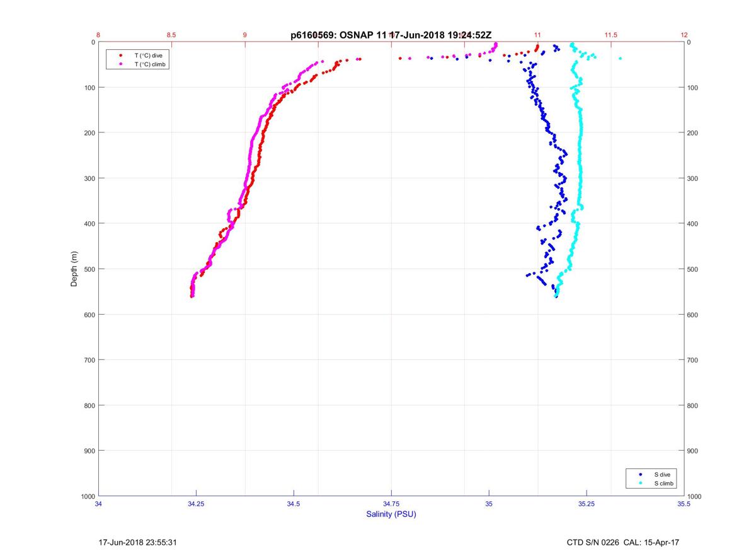Screen dimensions: 756x558
Task: Click the 'CTD S/N 0226 CAL: 15-Apr-17' footer
Action: pyautogui.click(x=623, y=542)
